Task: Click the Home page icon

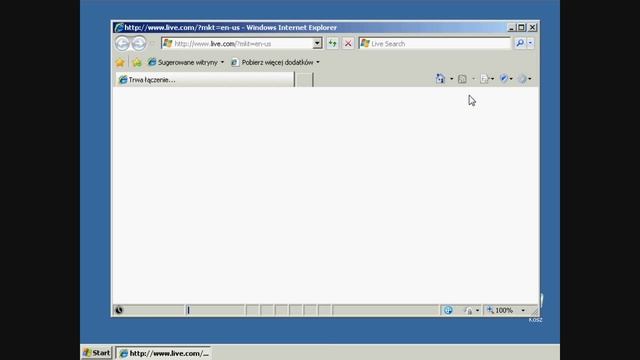Action: [x=440, y=78]
